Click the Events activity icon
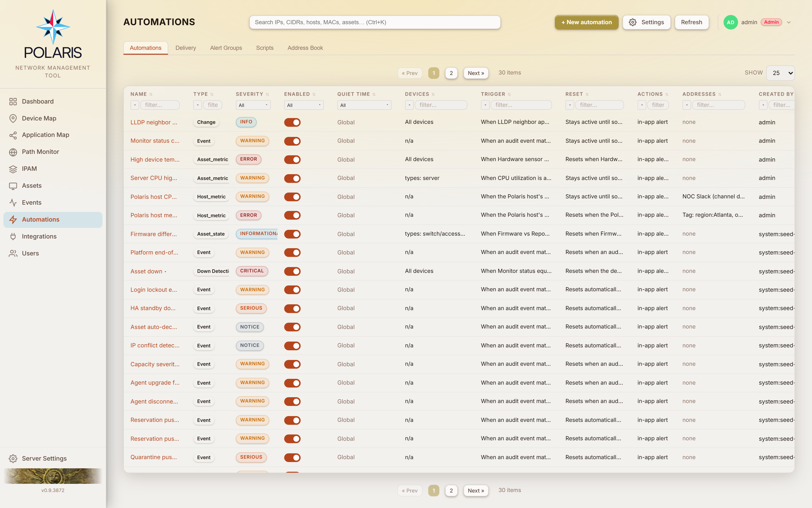 click(x=13, y=203)
